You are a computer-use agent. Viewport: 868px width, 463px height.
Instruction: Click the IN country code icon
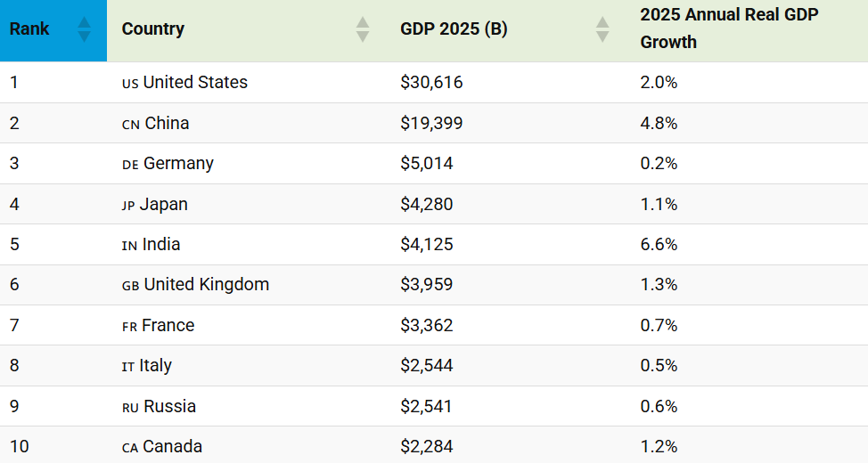pyautogui.click(x=130, y=246)
